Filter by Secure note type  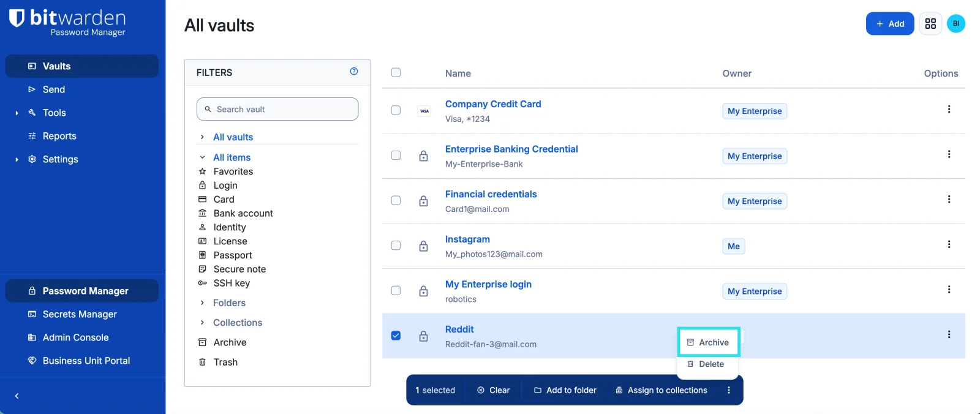(x=239, y=269)
